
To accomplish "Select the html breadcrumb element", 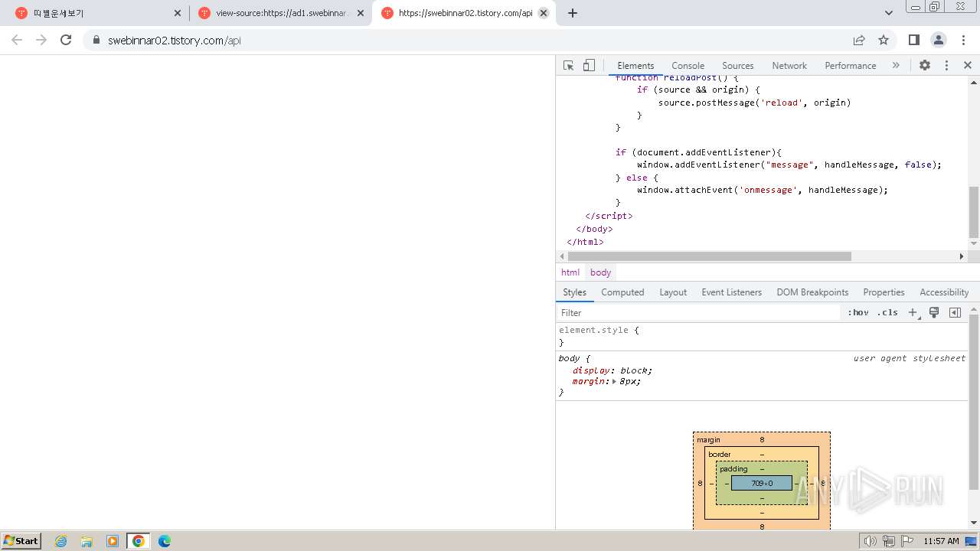I will coord(570,272).
